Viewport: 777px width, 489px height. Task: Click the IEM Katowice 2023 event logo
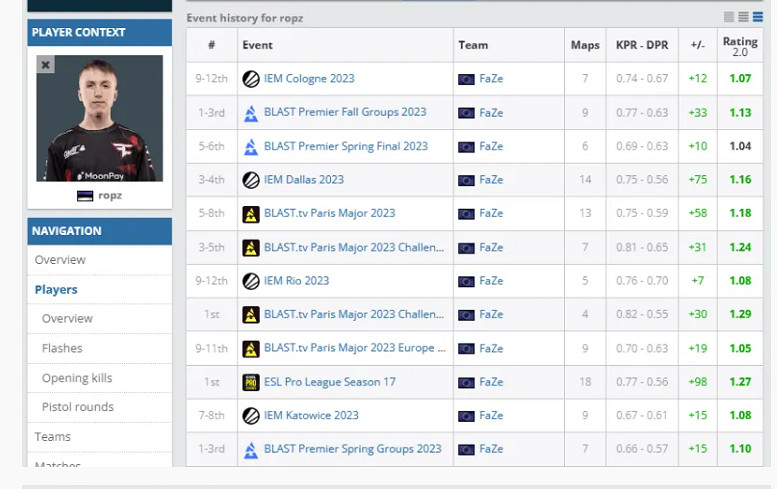(251, 416)
